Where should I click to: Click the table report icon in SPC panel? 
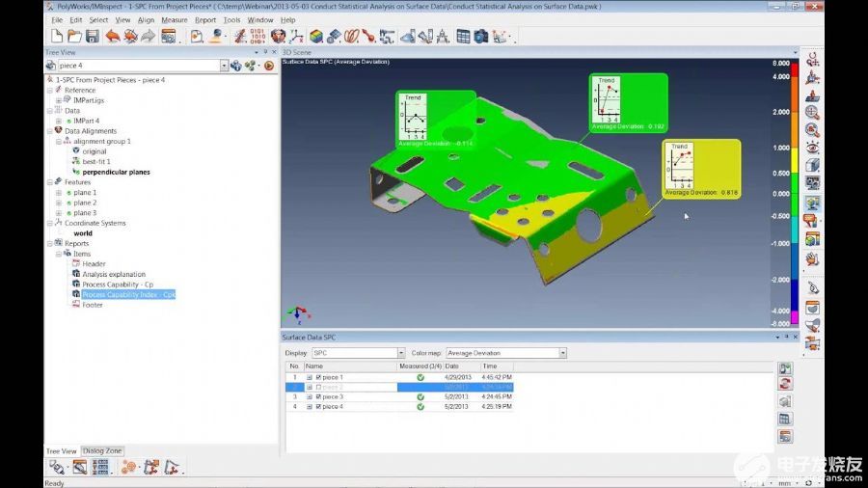785,419
